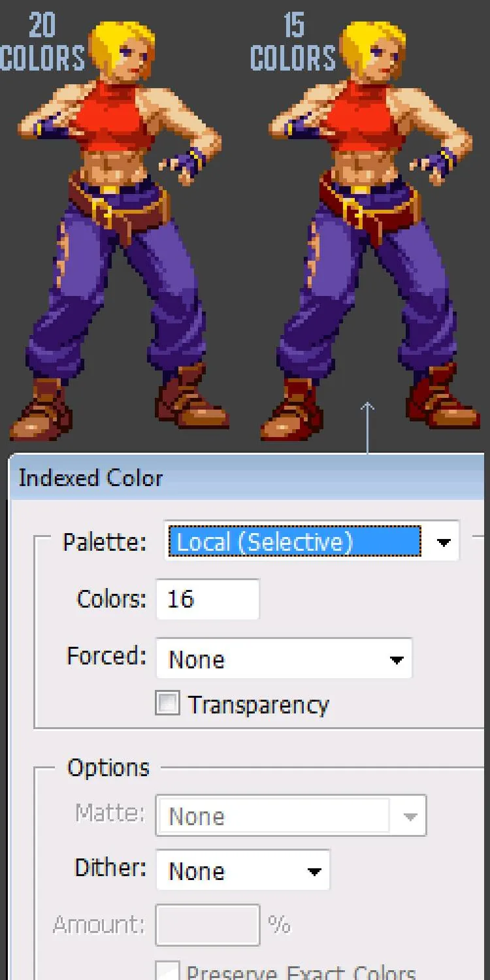Click the Indexed Color dialog title
Image resolution: width=490 pixels, height=980 pixels.
pos(90,478)
